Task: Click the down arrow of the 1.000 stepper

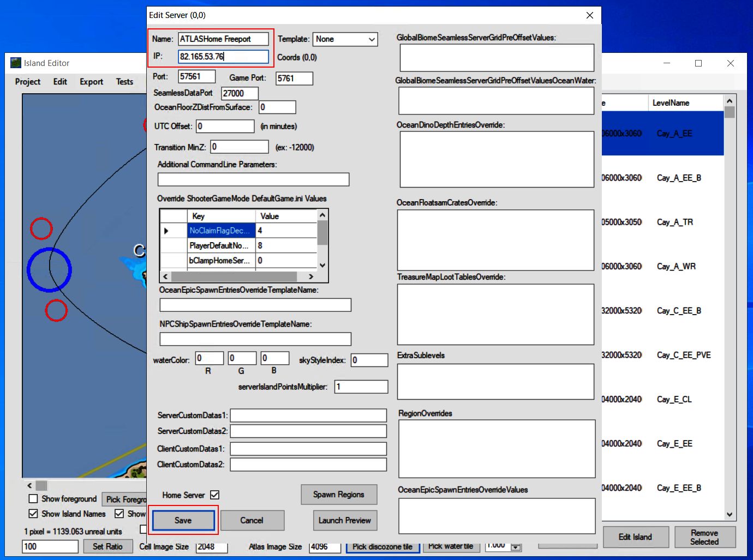Action: 515,547
